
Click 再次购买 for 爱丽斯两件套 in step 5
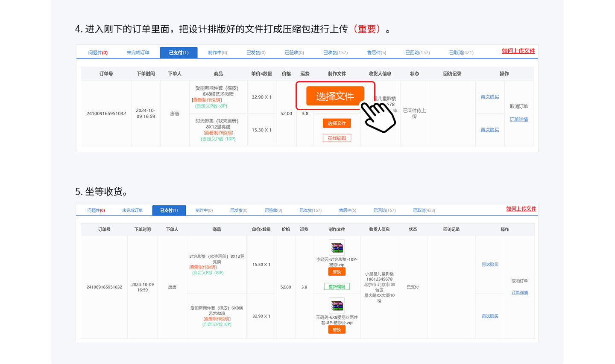click(490, 316)
